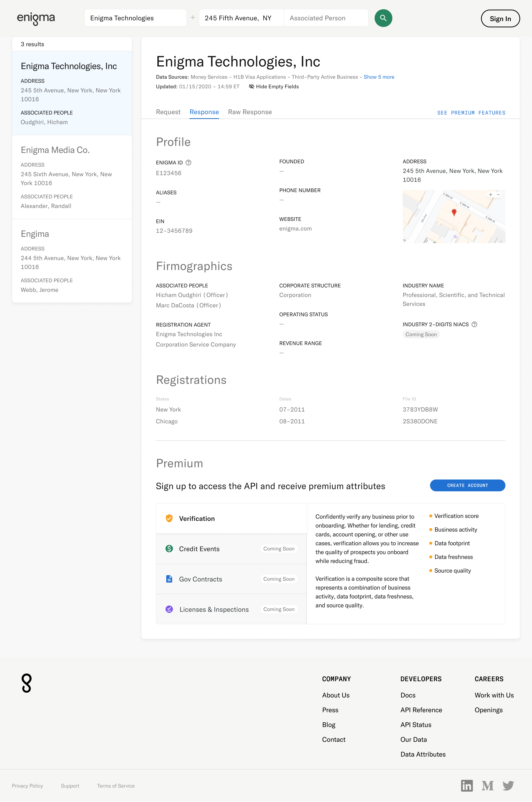The height and width of the screenshot is (802, 532).
Task: Click the address field with 245 Fifth Avenue
Action: [241, 18]
